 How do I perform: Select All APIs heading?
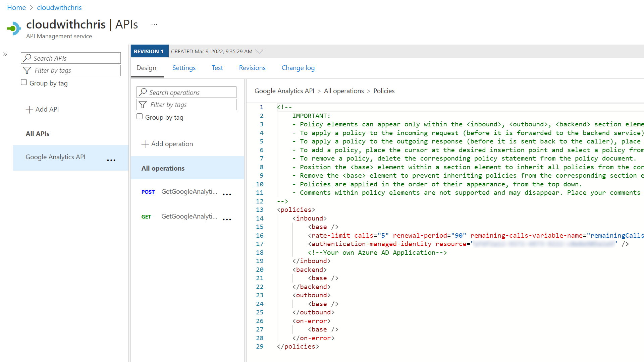point(38,134)
